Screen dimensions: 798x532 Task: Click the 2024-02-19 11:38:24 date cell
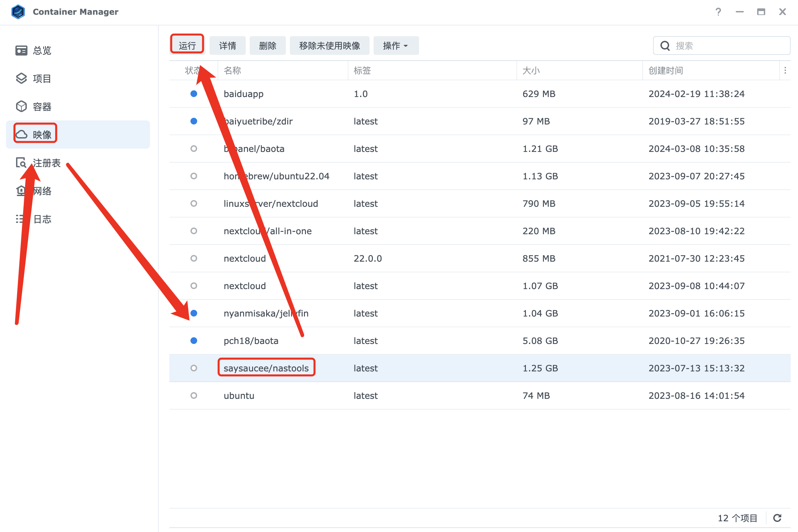[x=697, y=94]
